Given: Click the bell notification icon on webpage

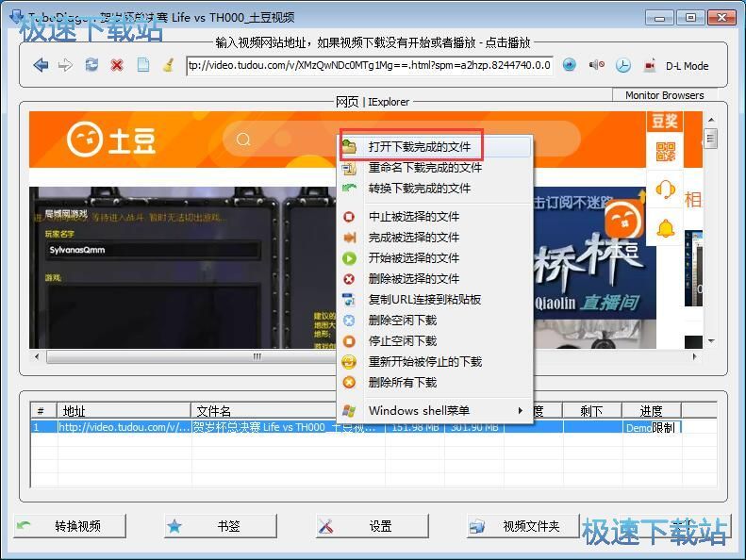Looking at the screenshot, I should (x=666, y=227).
